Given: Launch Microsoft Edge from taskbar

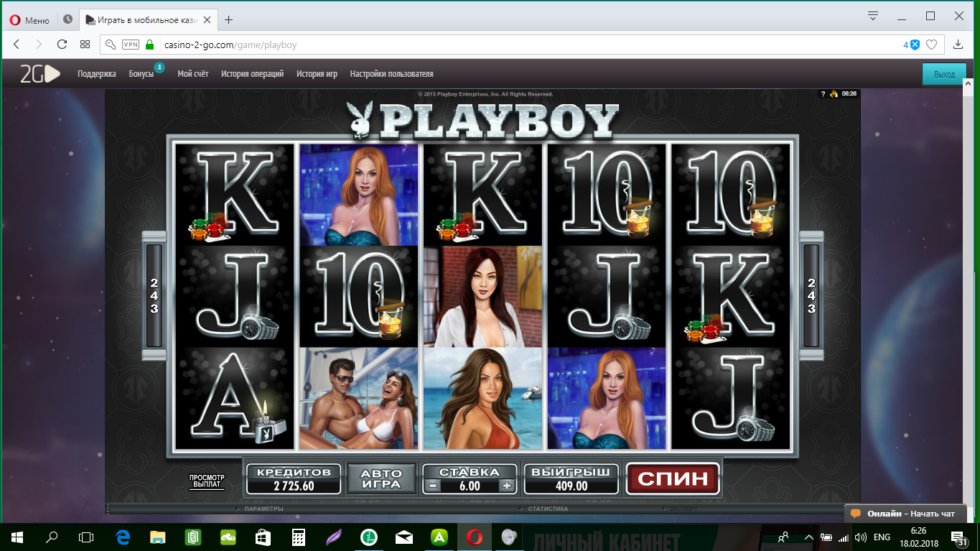Looking at the screenshot, I should [x=123, y=537].
